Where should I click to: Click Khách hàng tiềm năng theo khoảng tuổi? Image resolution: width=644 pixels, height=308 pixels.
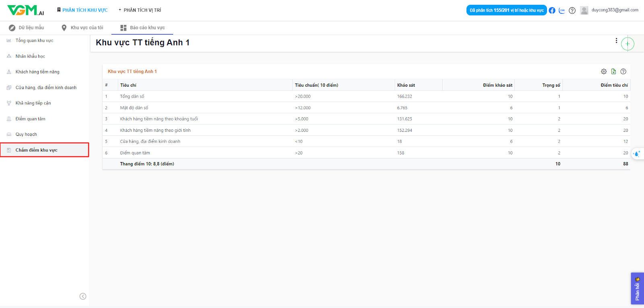coord(159,119)
